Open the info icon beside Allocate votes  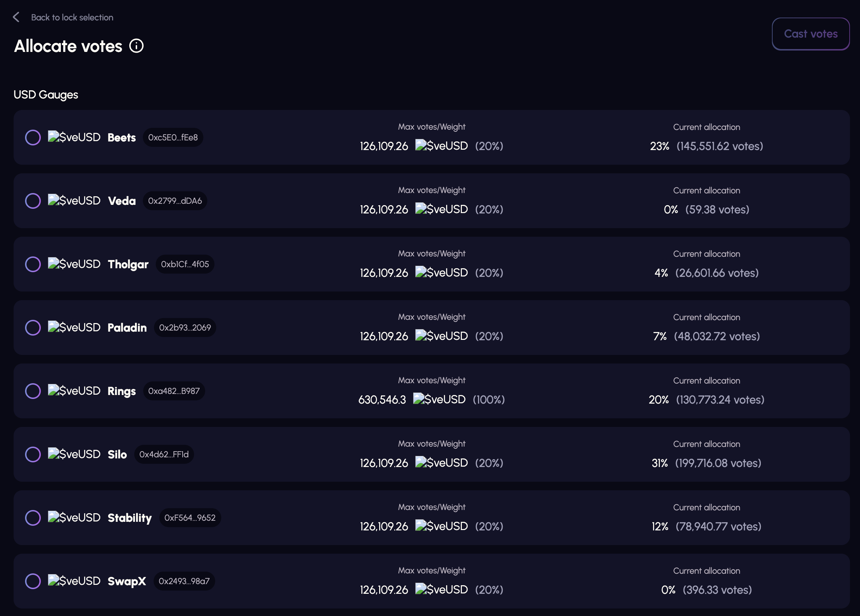point(136,46)
